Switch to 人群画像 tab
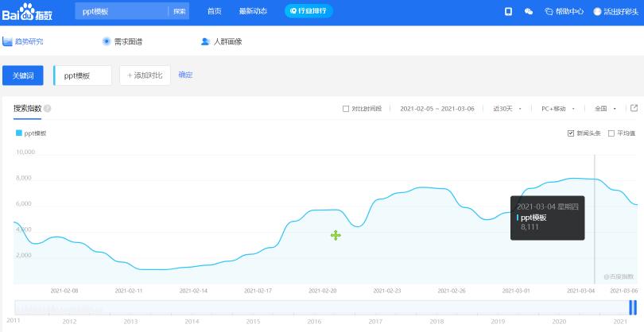Viewport: 644px width, 332px height. pos(222,41)
